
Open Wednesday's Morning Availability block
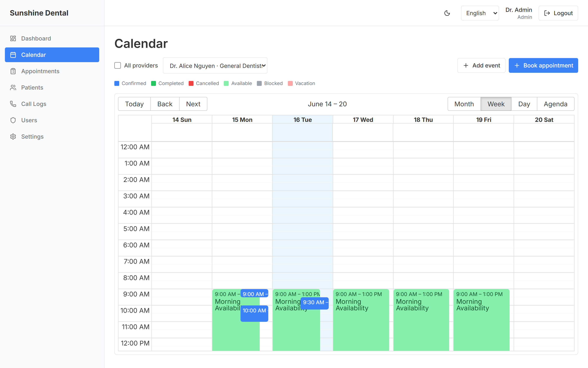coord(361,320)
